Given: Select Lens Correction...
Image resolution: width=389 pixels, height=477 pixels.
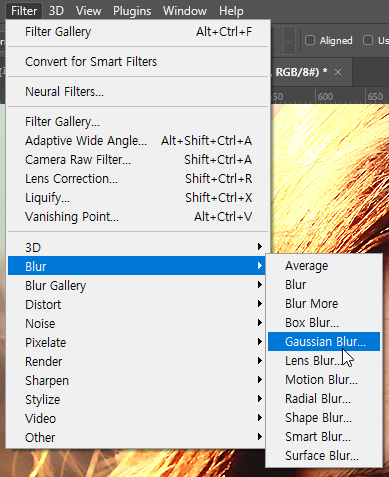Looking at the screenshot, I should (x=138, y=179).
